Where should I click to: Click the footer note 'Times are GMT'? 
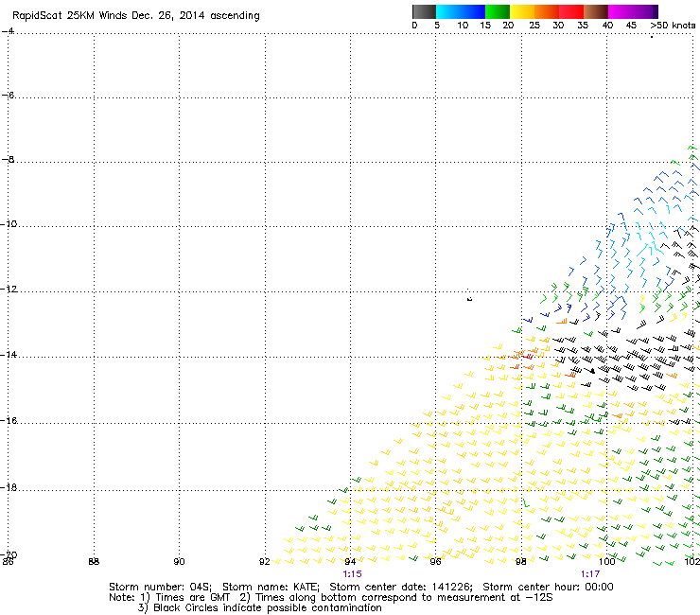[193, 598]
